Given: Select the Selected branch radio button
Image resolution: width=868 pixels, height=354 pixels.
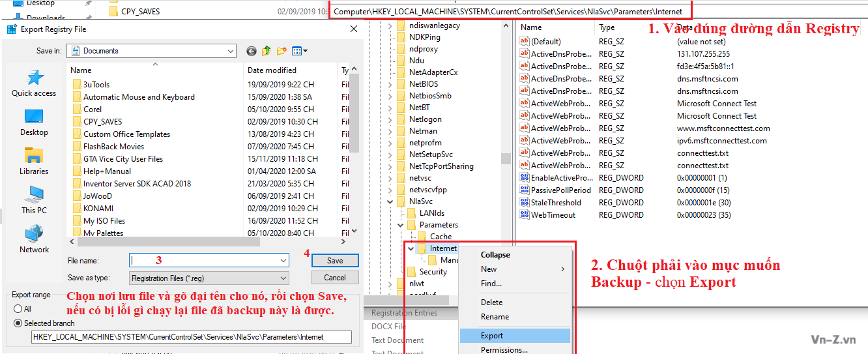Looking at the screenshot, I should (x=18, y=323).
